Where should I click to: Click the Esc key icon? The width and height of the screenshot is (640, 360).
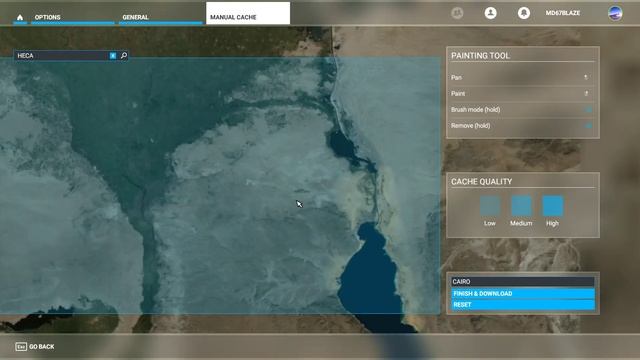pos(21,347)
